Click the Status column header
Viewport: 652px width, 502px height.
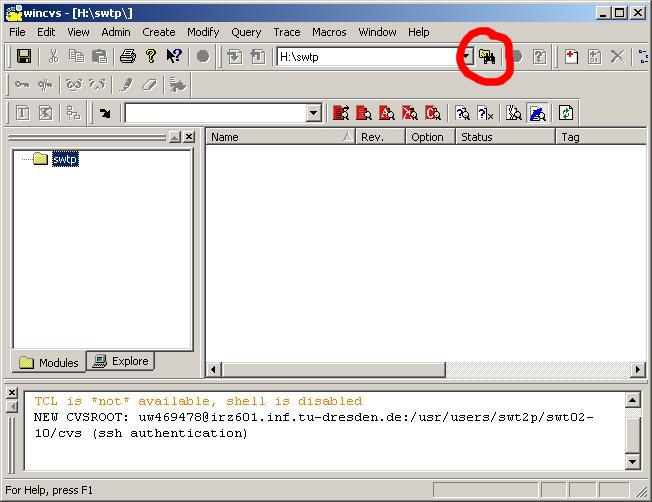pyautogui.click(x=505, y=137)
